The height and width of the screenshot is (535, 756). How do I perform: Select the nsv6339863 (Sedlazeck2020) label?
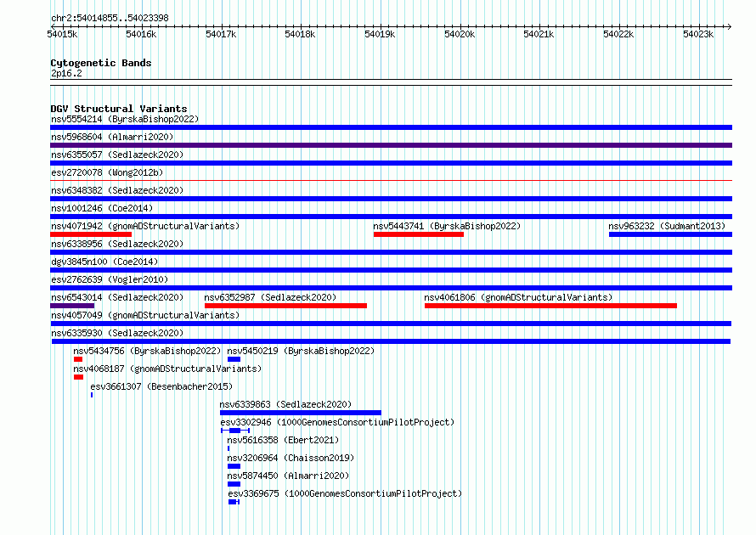pyautogui.click(x=285, y=404)
